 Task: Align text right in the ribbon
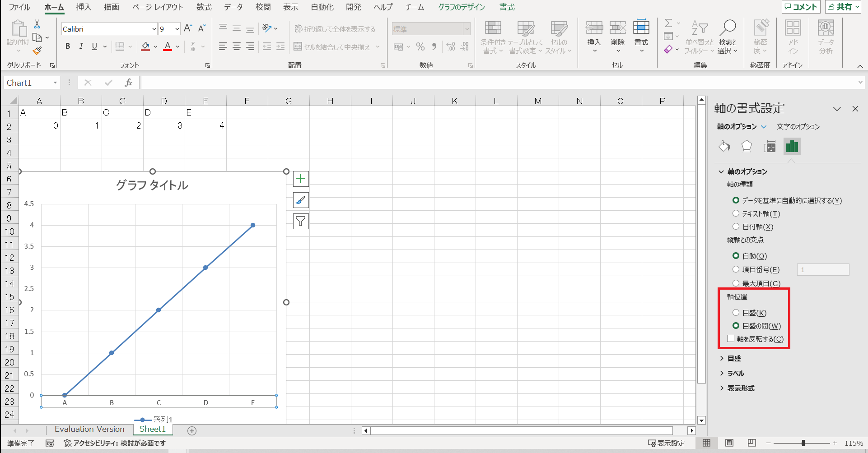250,46
